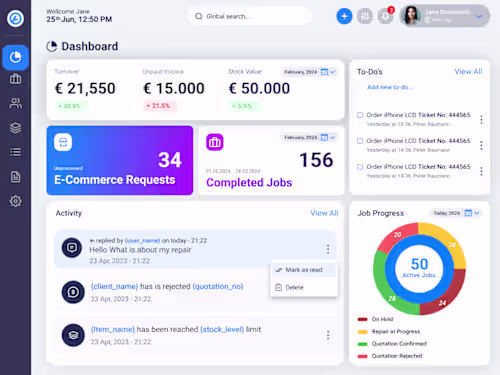The height and width of the screenshot is (375, 500).
Task: Open the stacked layers icon in sidebar
Action: 15,128
